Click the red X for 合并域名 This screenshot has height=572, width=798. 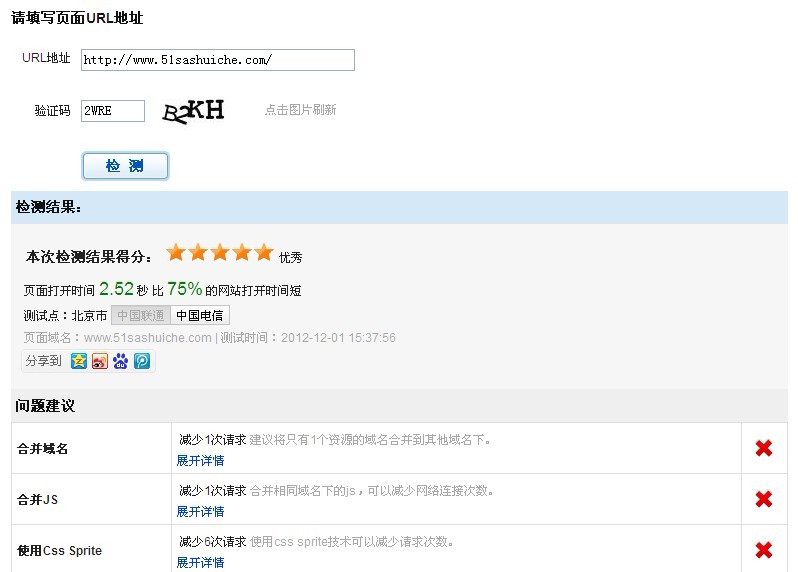click(764, 448)
